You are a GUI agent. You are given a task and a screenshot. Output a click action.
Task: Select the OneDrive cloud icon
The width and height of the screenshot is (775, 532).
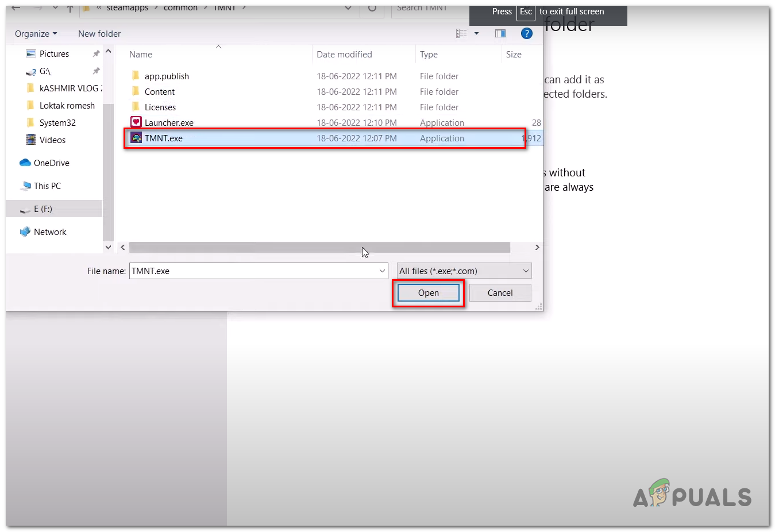[25, 163]
